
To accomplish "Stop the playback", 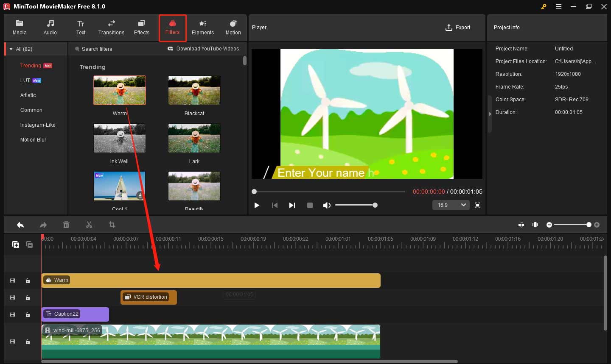I will [x=310, y=205].
